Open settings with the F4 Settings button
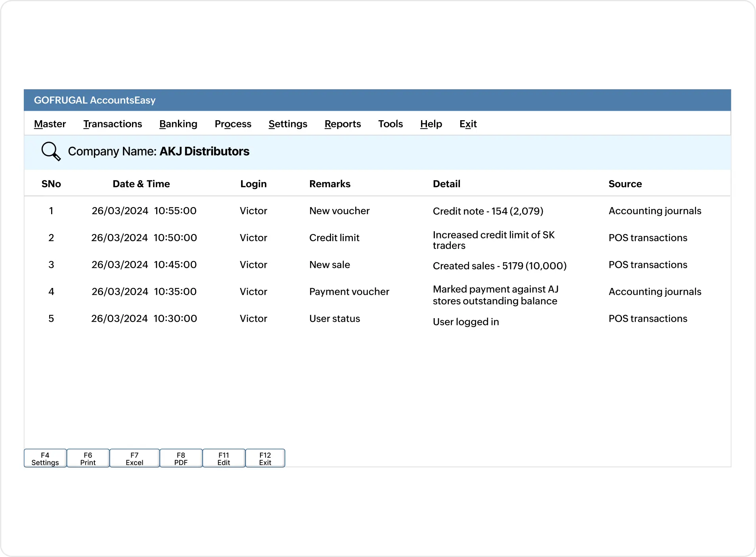This screenshot has width=756, height=557. point(45,458)
